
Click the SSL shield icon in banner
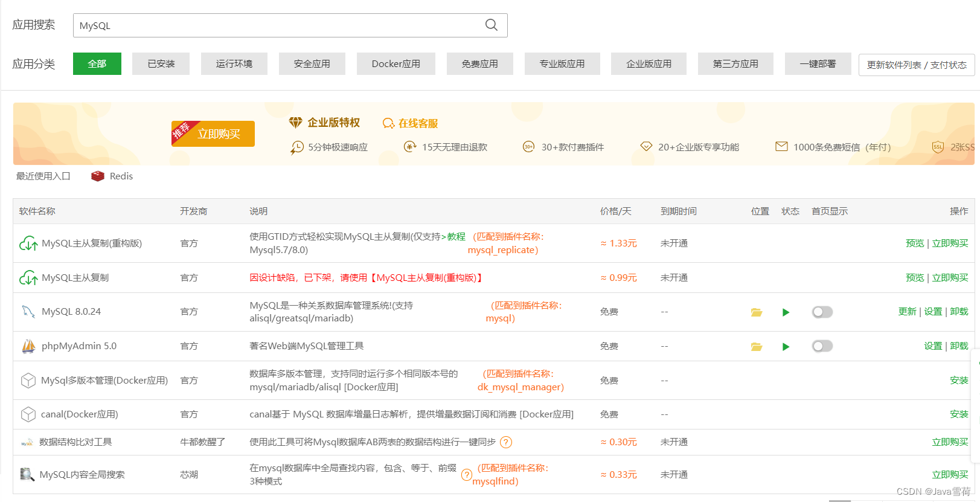938,147
